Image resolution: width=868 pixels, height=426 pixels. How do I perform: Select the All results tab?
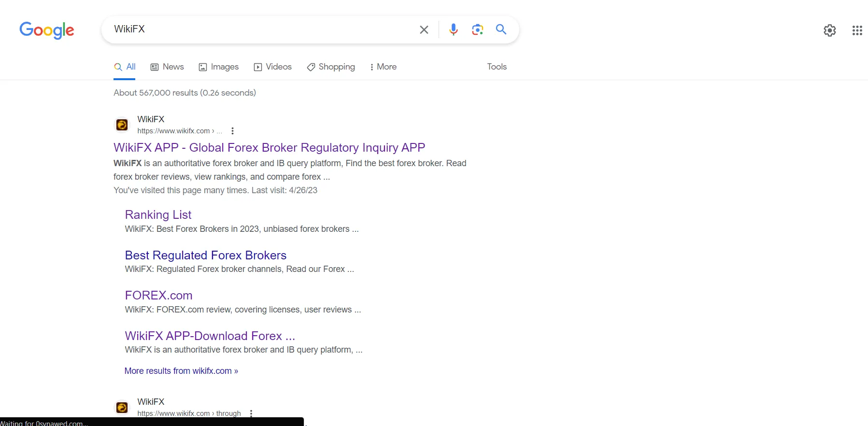[125, 67]
